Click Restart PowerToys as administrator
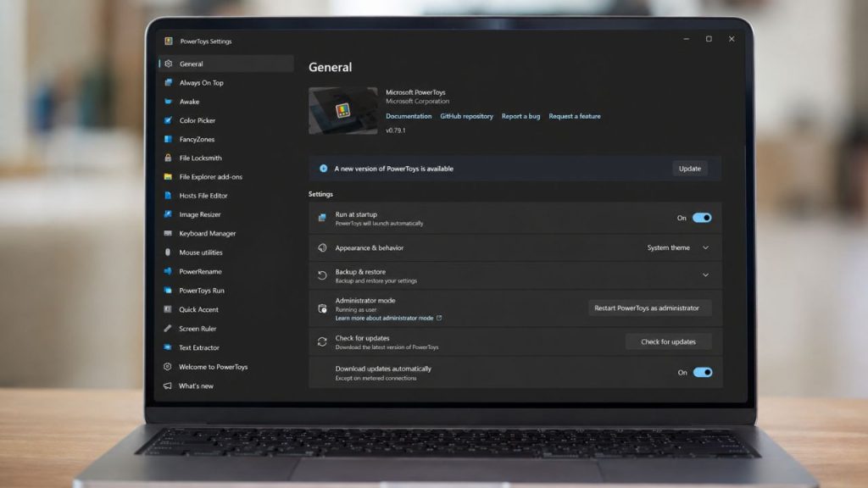Image resolution: width=868 pixels, height=488 pixels. [649, 308]
